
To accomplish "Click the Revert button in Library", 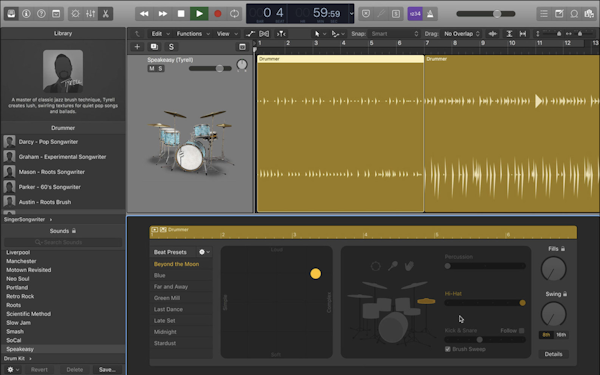I will tap(39, 370).
